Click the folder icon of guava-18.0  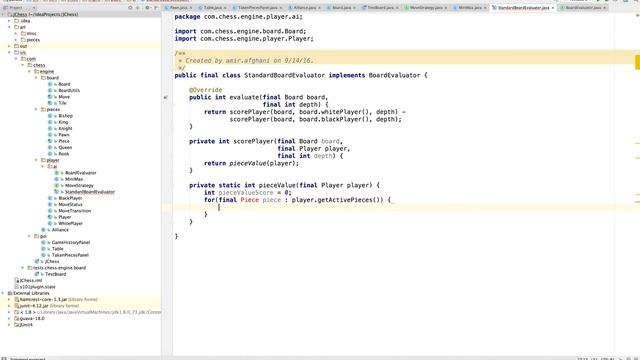click(x=17, y=318)
